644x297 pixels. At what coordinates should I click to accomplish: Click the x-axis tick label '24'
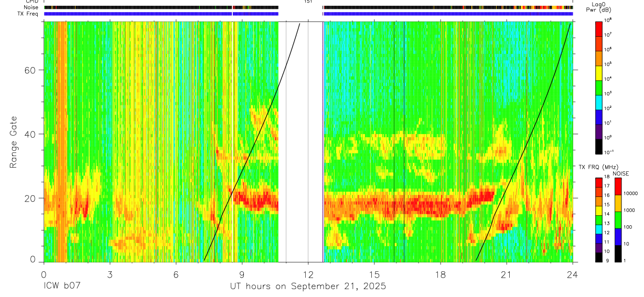pos(573,274)
